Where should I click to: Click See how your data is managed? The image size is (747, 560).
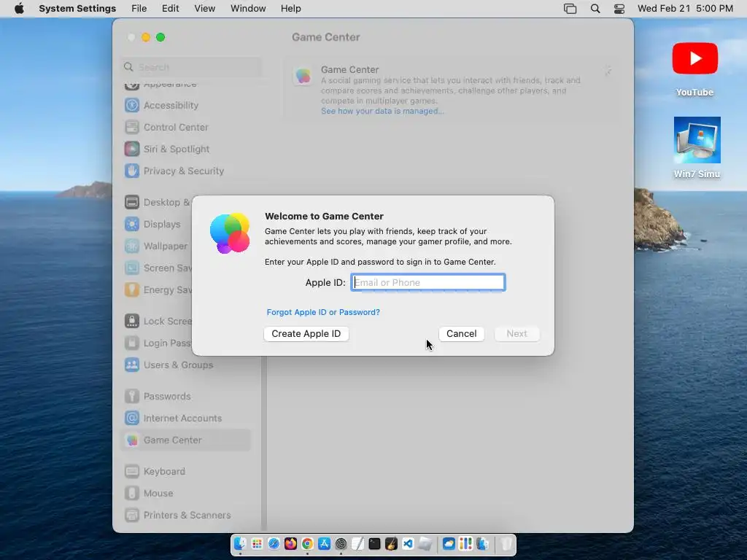(x=382, y=111)
